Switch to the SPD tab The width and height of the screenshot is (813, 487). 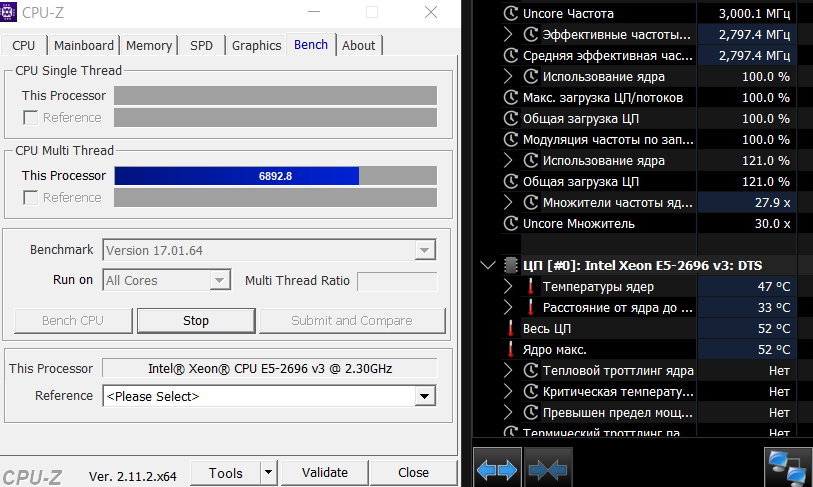(x=201, y=46)
